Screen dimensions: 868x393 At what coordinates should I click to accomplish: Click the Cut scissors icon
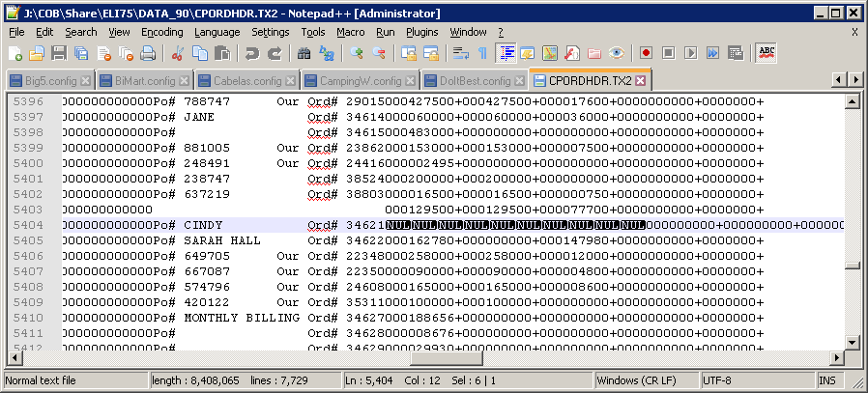pyautogui.click(x=179, y=53)
